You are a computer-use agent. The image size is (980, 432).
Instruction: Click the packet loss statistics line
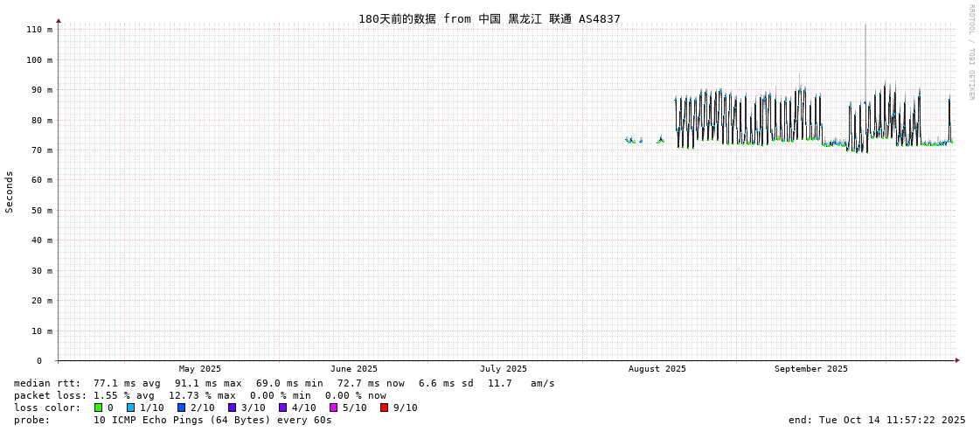pos(200,395)
